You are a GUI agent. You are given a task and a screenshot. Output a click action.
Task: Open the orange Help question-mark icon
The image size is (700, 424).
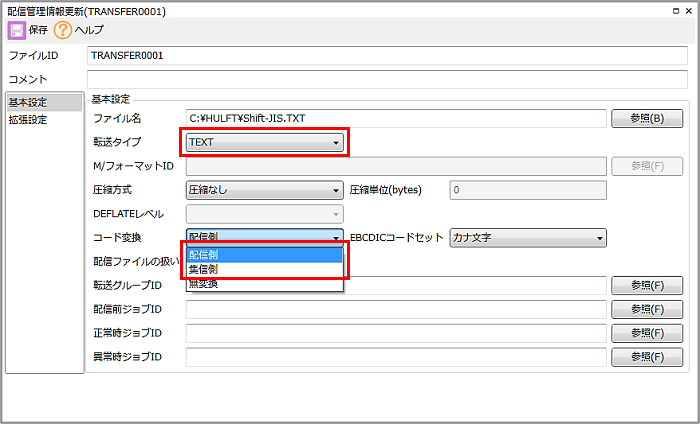pos(62,30)
